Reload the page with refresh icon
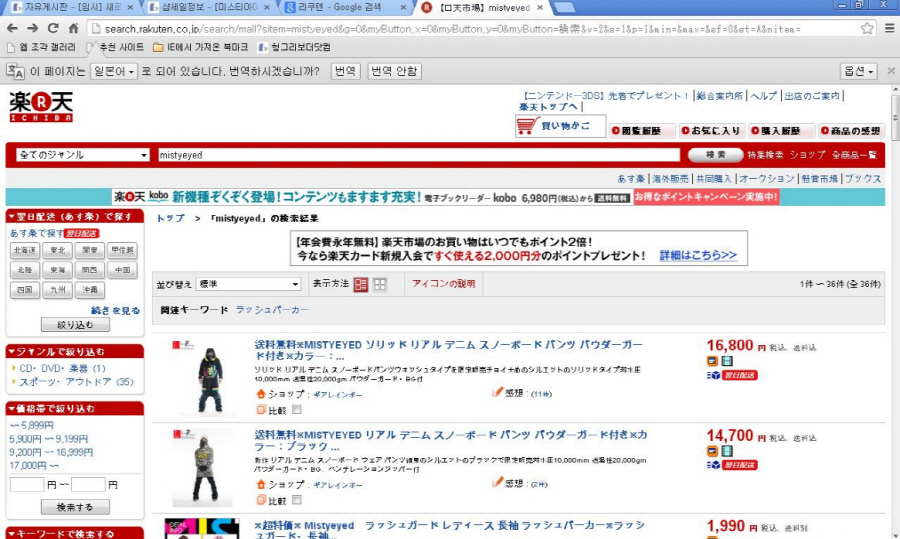The image size is (900, 539). point(53,28)
